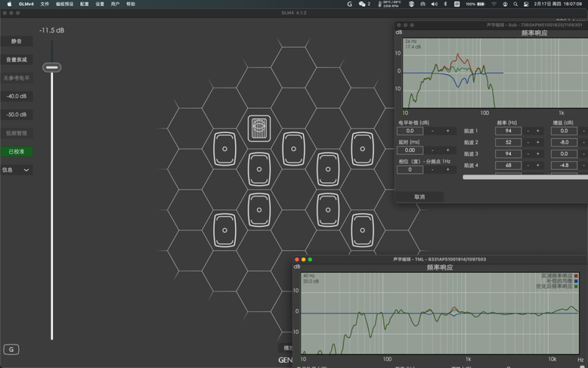Increase 电平补偿 with its plus button

[x=448, y=131]
